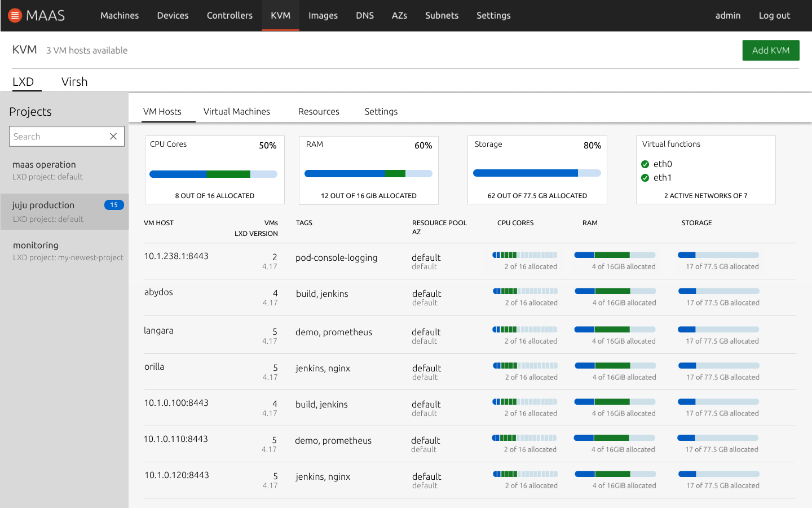The image size is (812, 508).
Task: Click the Log out link
Action: coord(774,15)
